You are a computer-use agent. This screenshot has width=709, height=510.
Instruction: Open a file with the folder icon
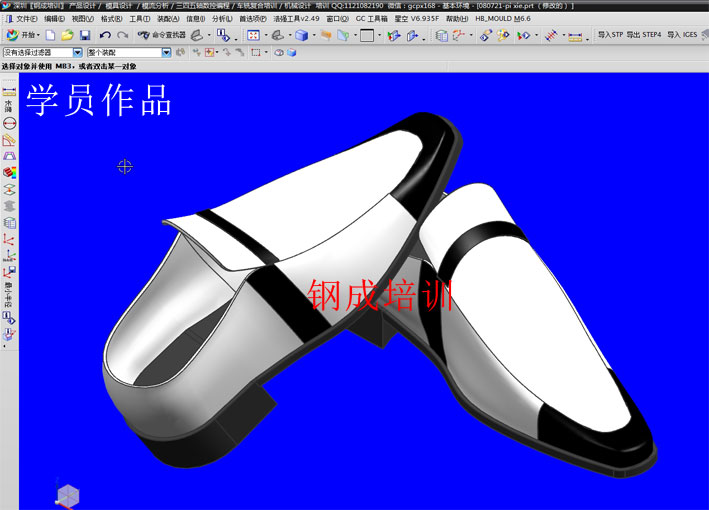tap(67, 35)
